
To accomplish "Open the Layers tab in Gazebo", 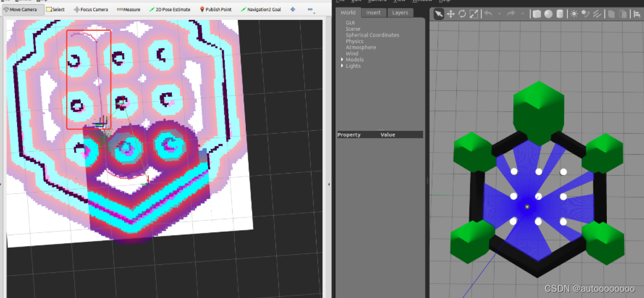I will tap(400, 13).
